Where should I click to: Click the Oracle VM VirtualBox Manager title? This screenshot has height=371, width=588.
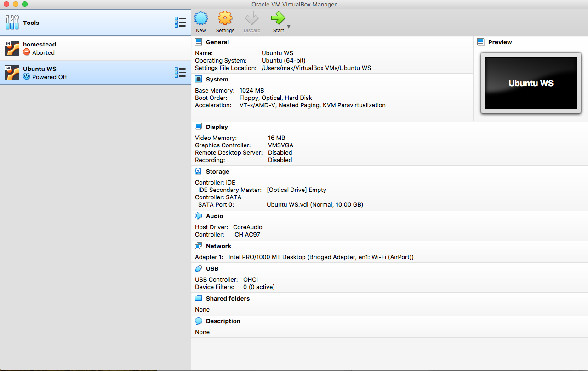tap(294, 5)
